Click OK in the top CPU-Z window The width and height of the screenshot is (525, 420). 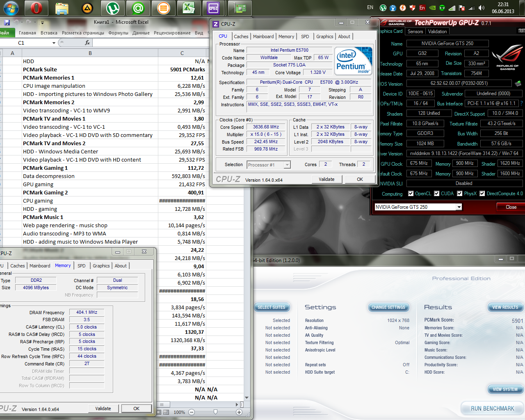point(360,179)
